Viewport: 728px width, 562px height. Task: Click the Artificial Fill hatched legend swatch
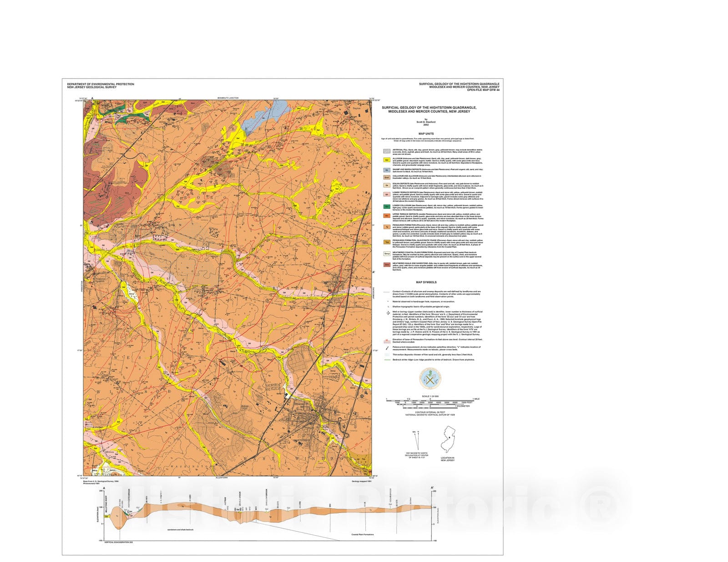pyautogui.click(x=387, y=150)
